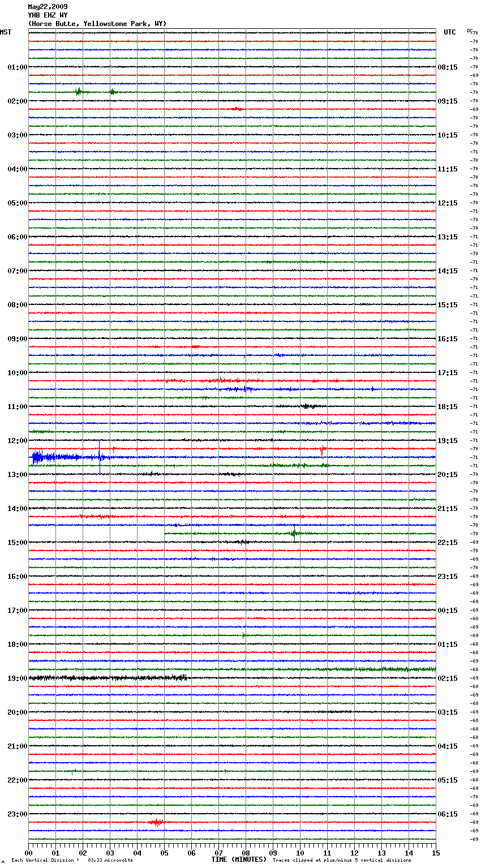Click the UTC timezone label
This screenshot has height=868, width=481.
point(450,32)
